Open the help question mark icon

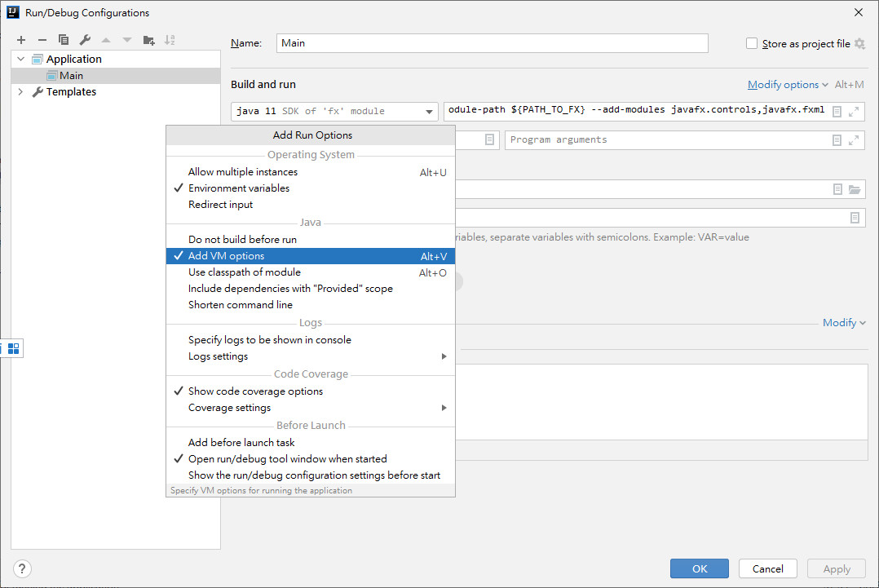pyautogui.click(x=22, y=568)
